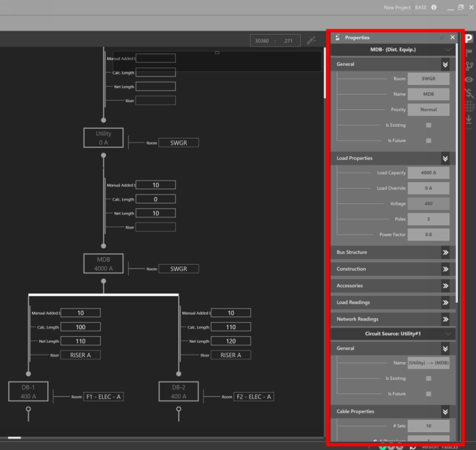Select the Utility 0 A node

[x=103, y=138]
